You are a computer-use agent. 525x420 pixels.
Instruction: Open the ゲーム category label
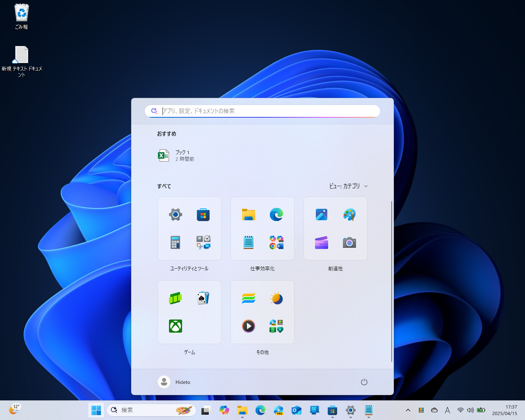pos(189,352)
